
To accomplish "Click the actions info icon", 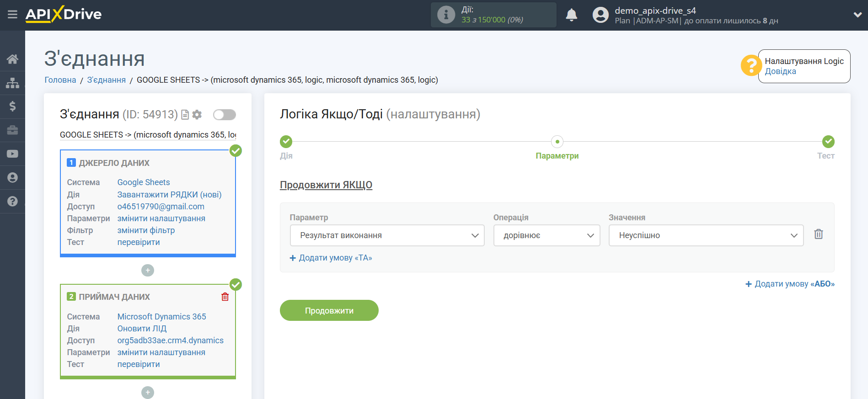I will [x=446, y=15].
